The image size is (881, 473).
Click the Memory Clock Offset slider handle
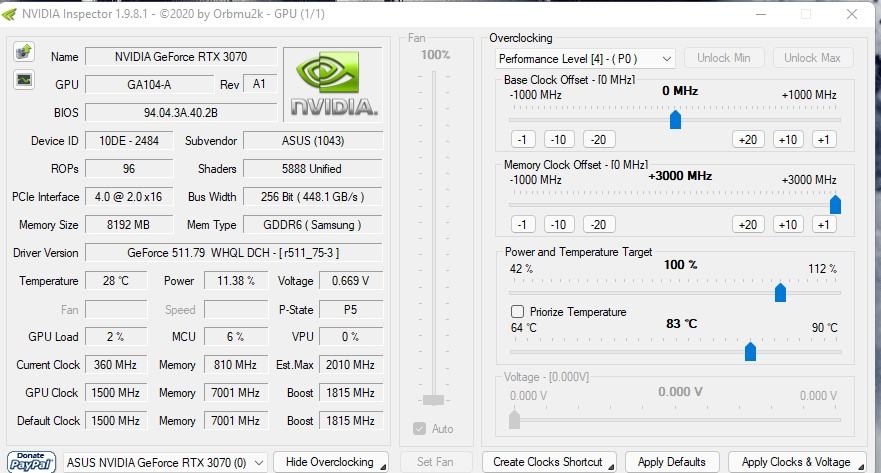pos(835,204)
